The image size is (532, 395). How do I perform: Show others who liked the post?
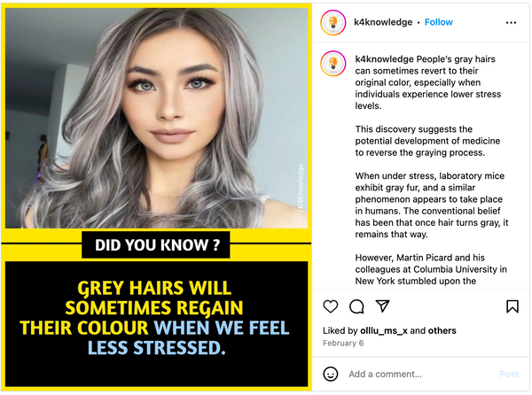coord(442,330)
